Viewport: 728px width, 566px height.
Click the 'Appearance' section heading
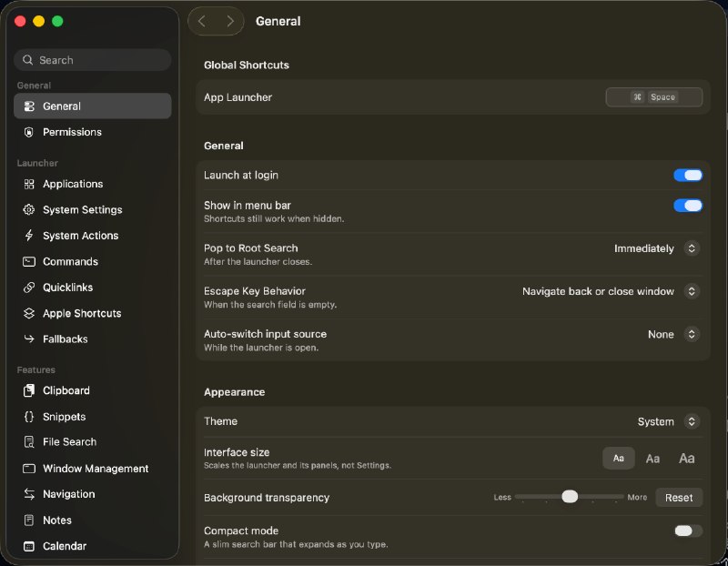(234, 392)
